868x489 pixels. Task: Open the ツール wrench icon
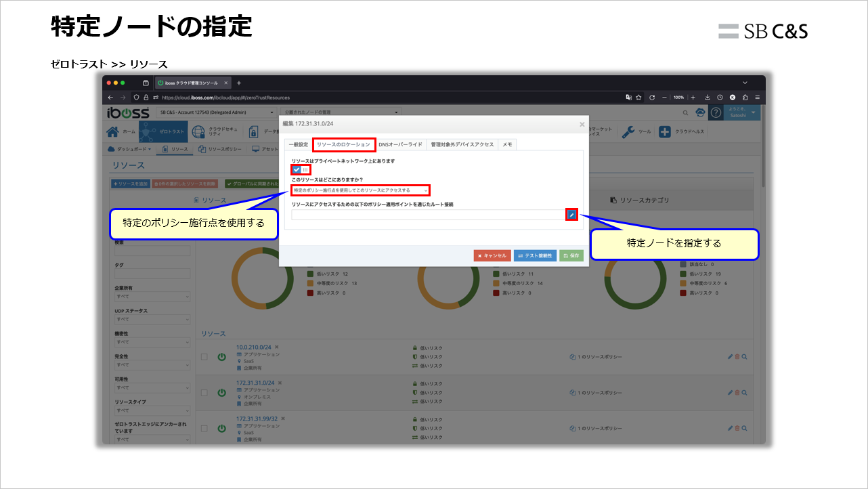pos(628,131)
